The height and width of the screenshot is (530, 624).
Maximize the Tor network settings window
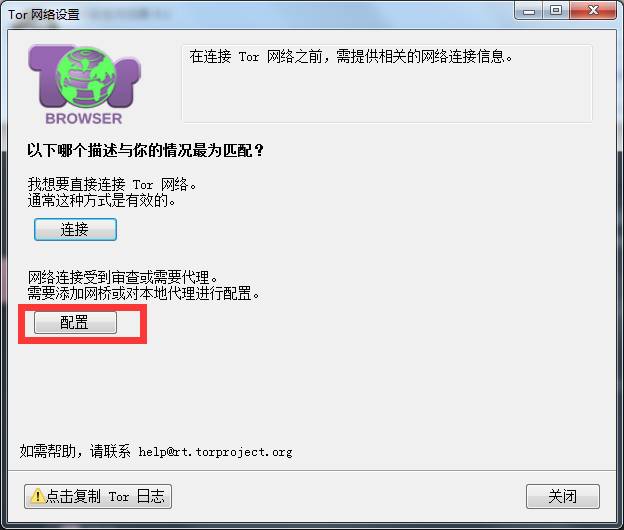pos(556,11)
